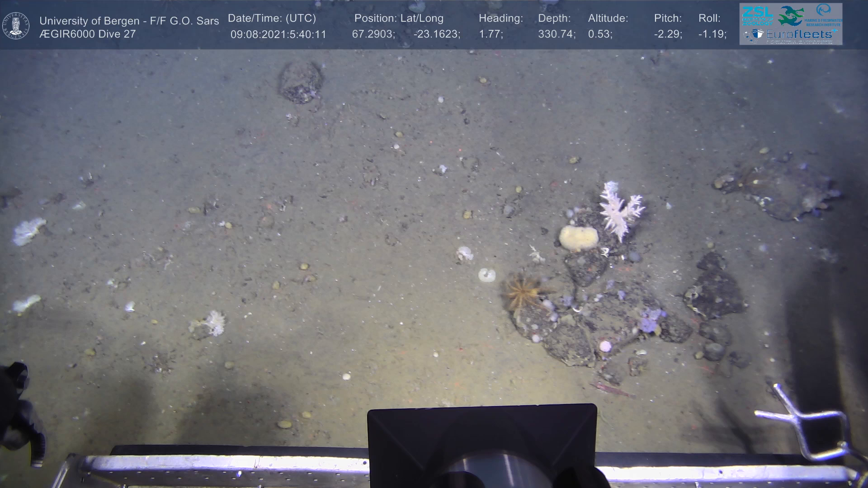Click the white ring-shaped organism on sediment
Image resolution: width=868 pixels, height=488 pixels.
pyautogui.click(x=486, y=274)
